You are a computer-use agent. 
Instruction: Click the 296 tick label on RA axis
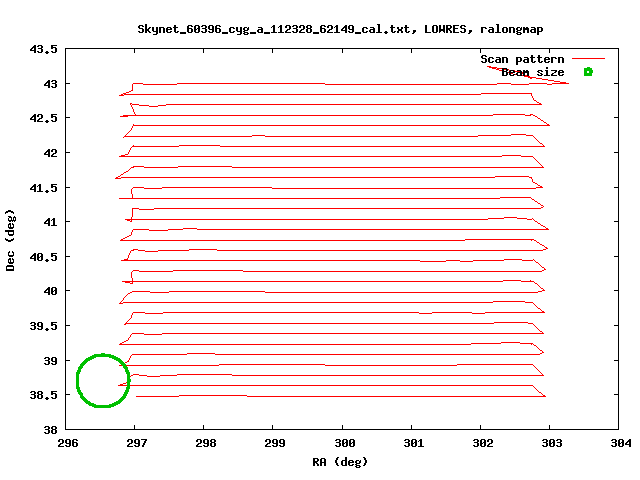pyautogui.click(x=68, y=443)
